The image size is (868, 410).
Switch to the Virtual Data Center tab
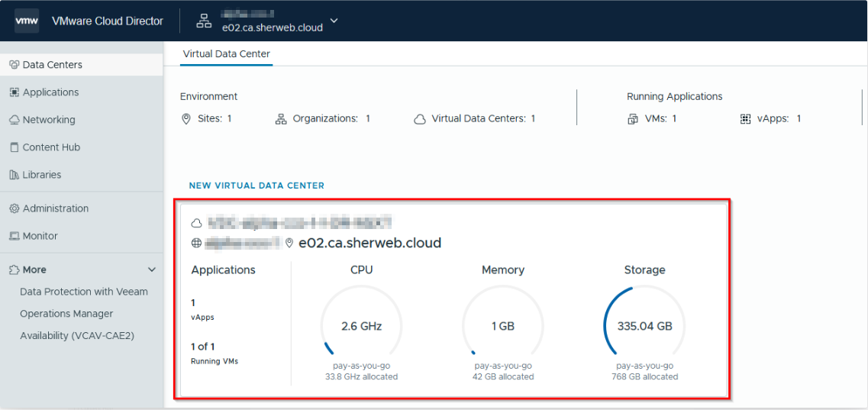tap(227, 54)
